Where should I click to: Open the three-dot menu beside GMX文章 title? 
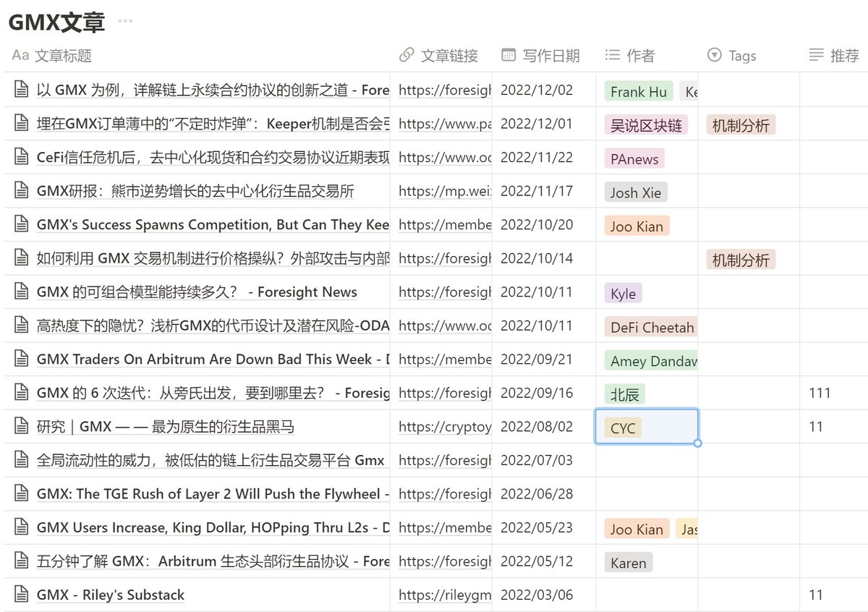tap(125, 21)
